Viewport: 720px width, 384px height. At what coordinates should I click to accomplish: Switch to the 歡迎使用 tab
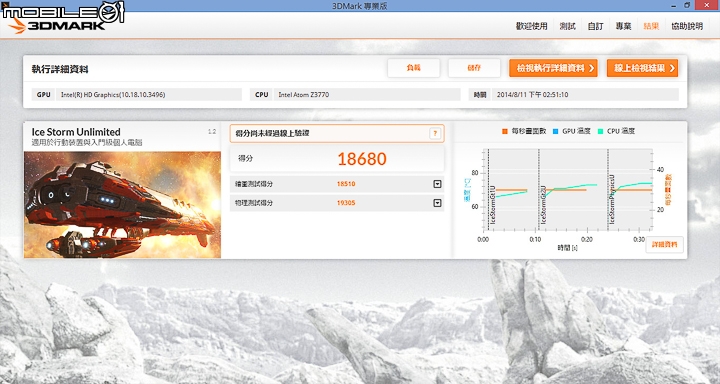531,26
